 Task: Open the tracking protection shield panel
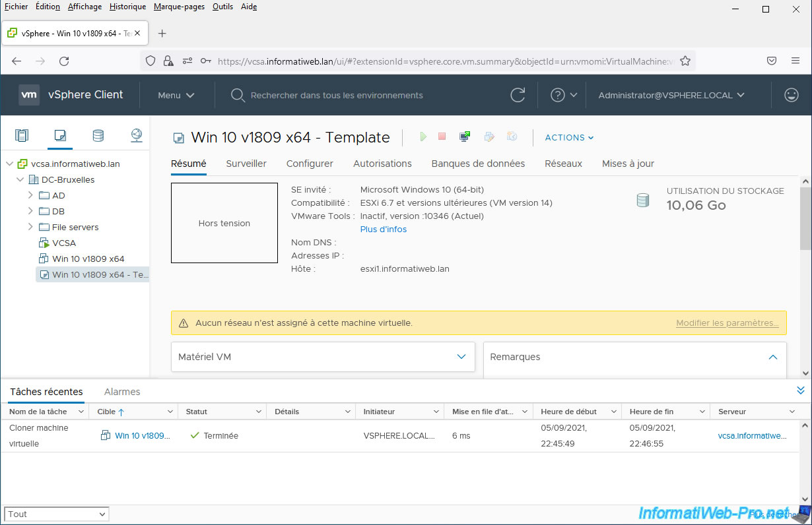pyautogui.click(x=151, y=61)
